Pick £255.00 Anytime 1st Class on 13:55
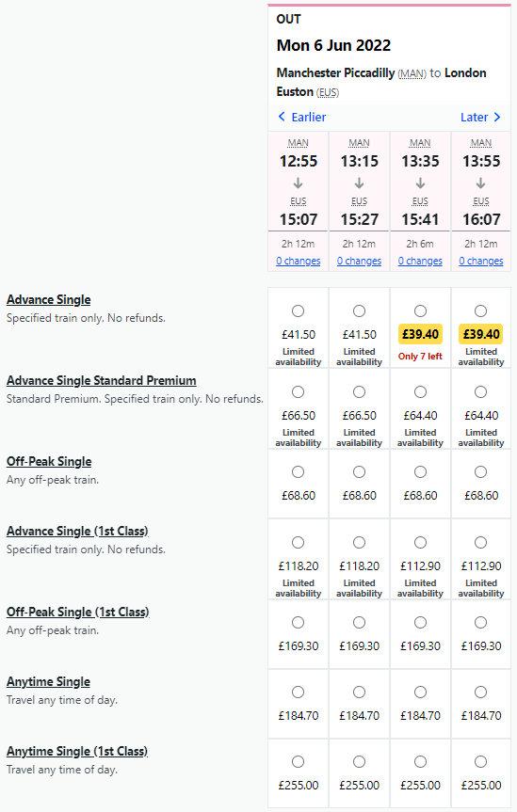 point(480,762)
